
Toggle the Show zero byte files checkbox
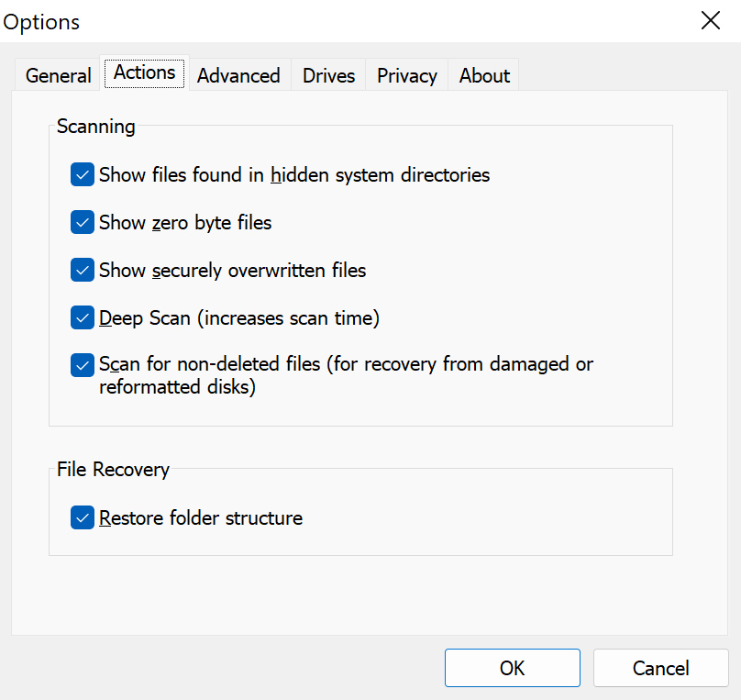point(83,222)
